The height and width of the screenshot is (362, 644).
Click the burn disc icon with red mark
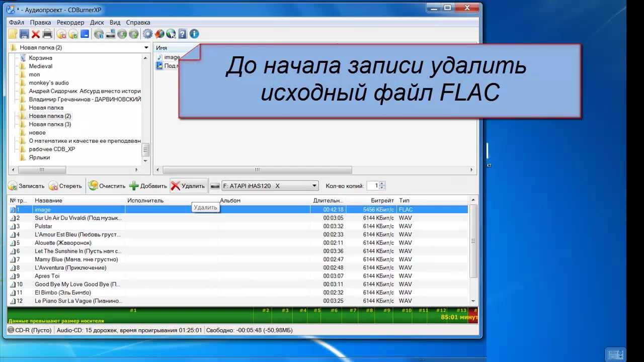[x=61, y=34]
